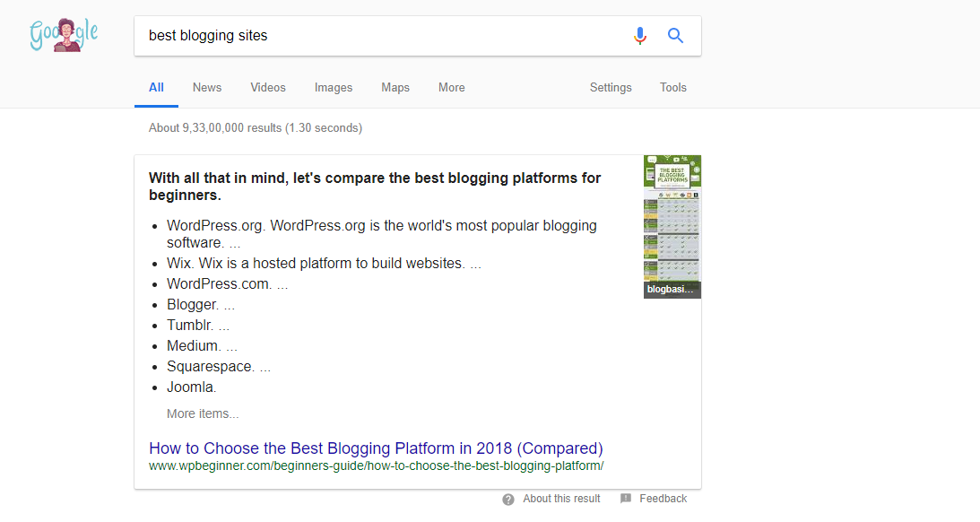Click the results count 'About 9,33,00,000 results'

pos(255,127)
